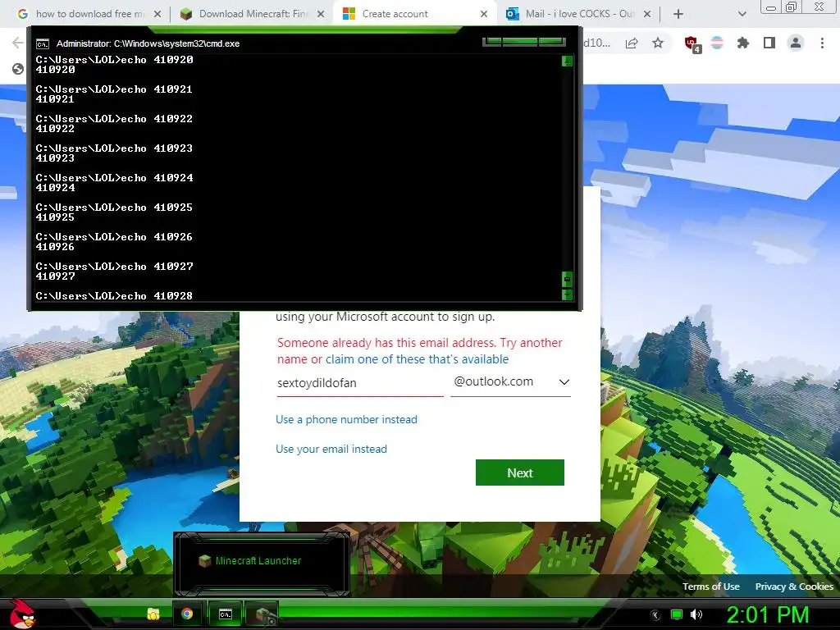Image resolution: width=840 pixels, height=630 pixels.
Task: Click the 'echo 410920' command line in cmd
Action: click(114, 59)
